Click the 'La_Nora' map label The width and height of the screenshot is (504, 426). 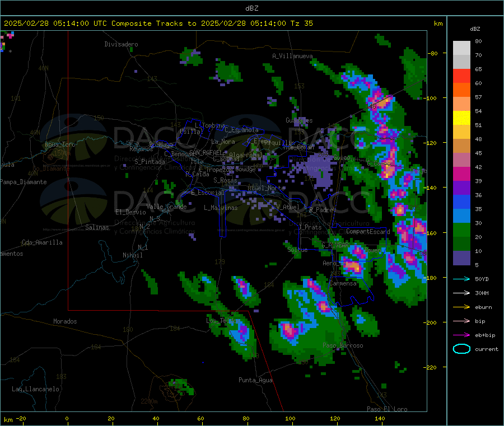[223, 142]
